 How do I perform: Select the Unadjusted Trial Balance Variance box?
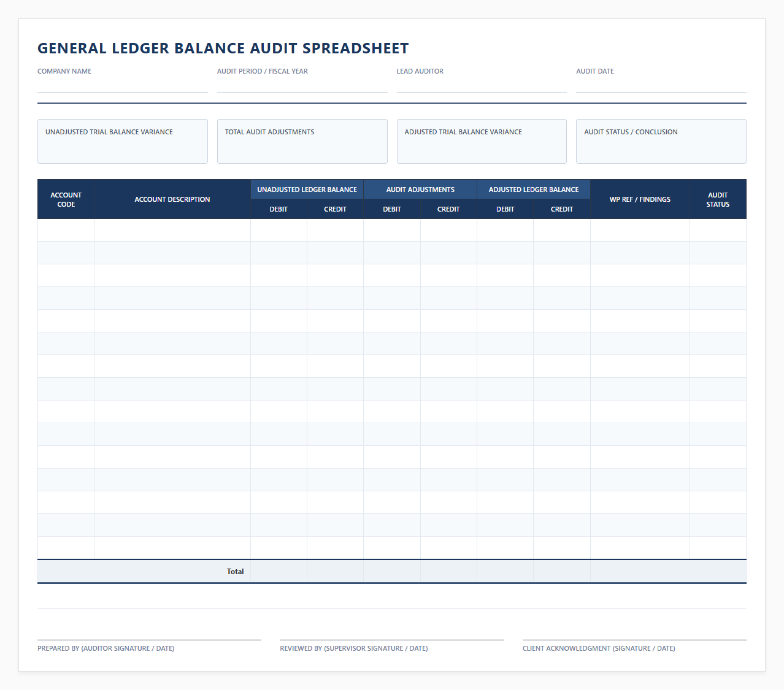click(123, 141)
